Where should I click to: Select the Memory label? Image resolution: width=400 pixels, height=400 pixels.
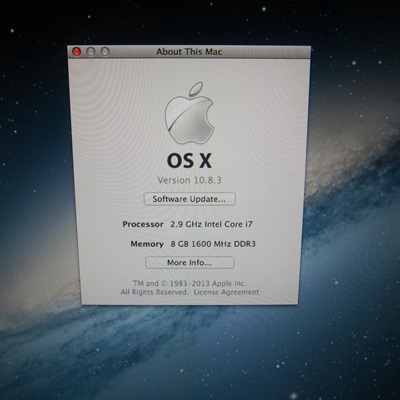point(147,244)
